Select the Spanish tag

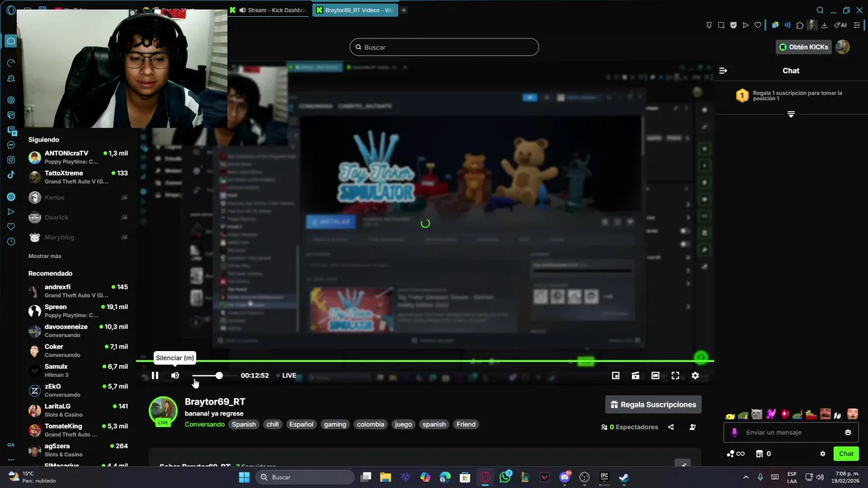coord(243,424)
